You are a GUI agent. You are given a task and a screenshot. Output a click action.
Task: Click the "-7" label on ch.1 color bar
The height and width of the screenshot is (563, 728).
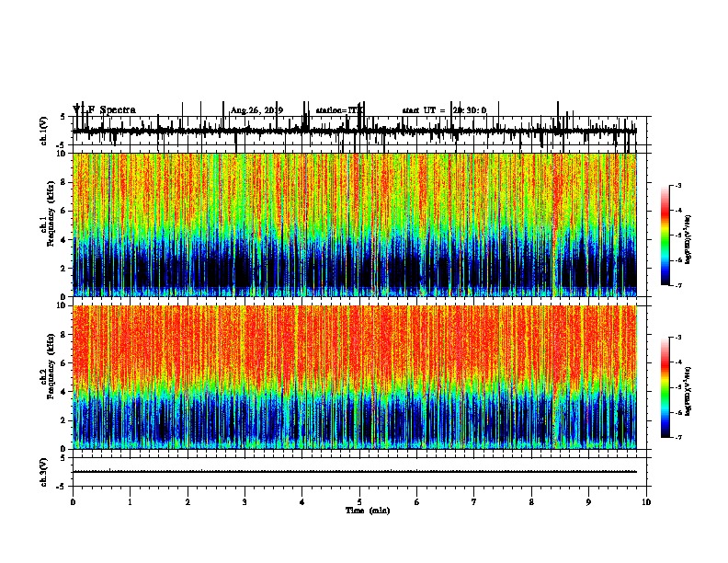point(678,285)
